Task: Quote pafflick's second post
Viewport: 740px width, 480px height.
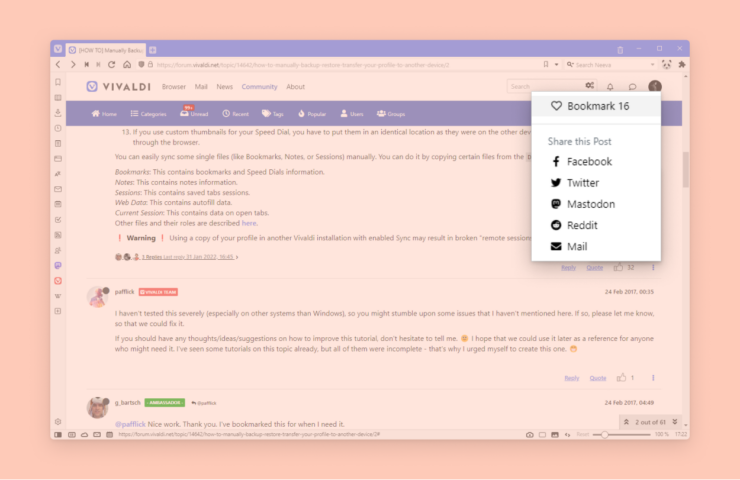Action: 597,378
